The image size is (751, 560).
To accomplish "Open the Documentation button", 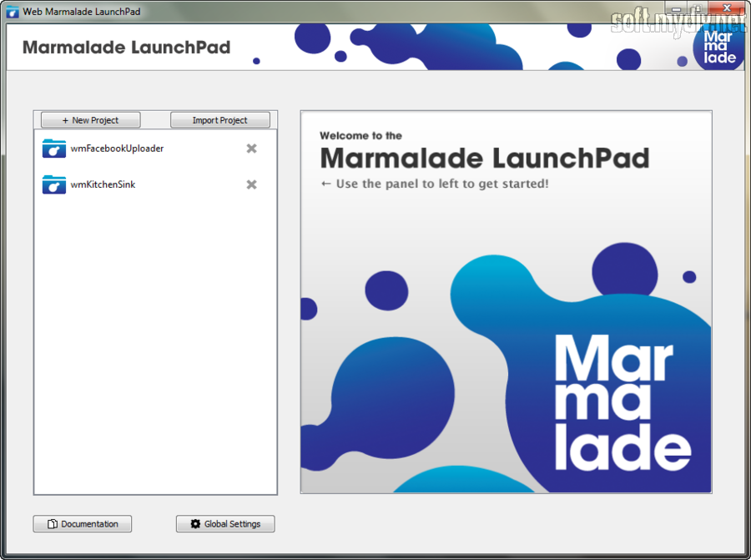I will click(83, 523).
